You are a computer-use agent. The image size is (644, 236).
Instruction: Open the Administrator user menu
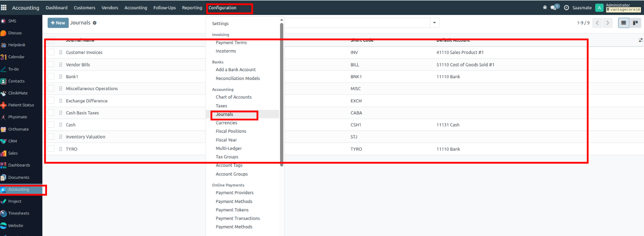(x=618, y=7)
